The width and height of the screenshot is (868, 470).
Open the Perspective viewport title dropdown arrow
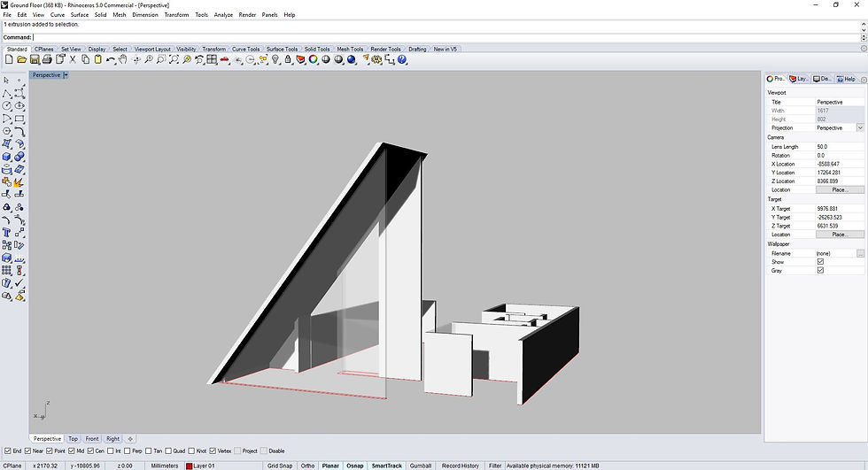tap(66, 74)
